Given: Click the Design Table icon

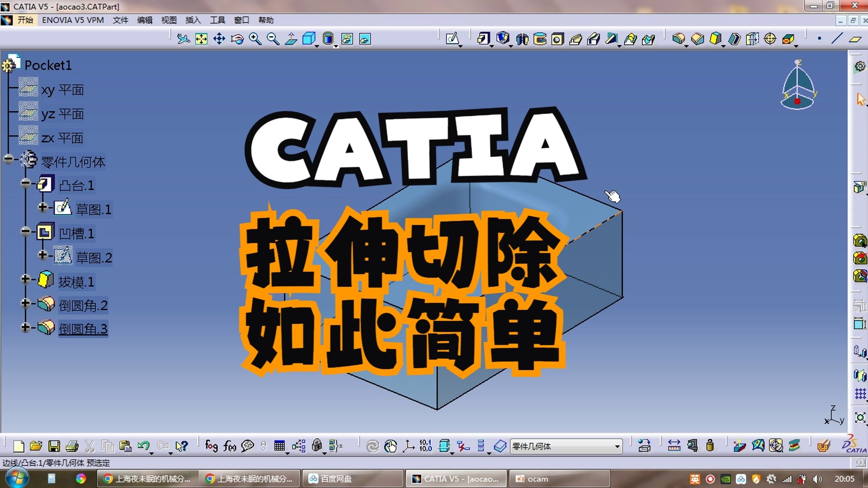Looking at the screenshot, I should (x=279, y=446).
